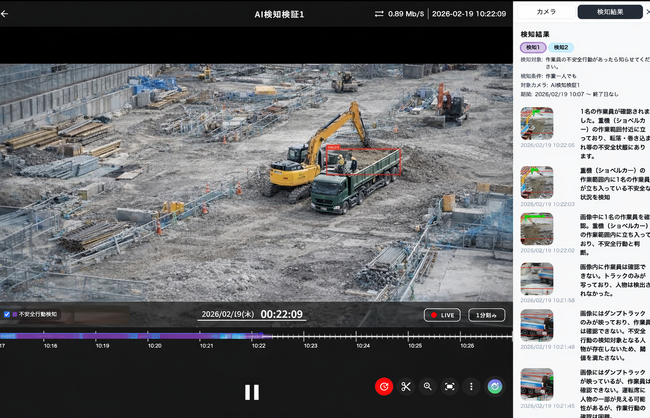This screenshot has height=418, width=650.
Task: Open the 1分刻み interval dropdown
Action: [487, 314]
